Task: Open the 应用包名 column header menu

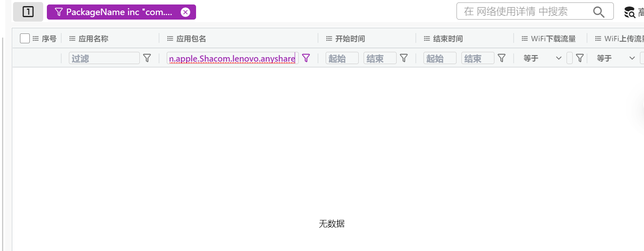Action: click(170, 39)
